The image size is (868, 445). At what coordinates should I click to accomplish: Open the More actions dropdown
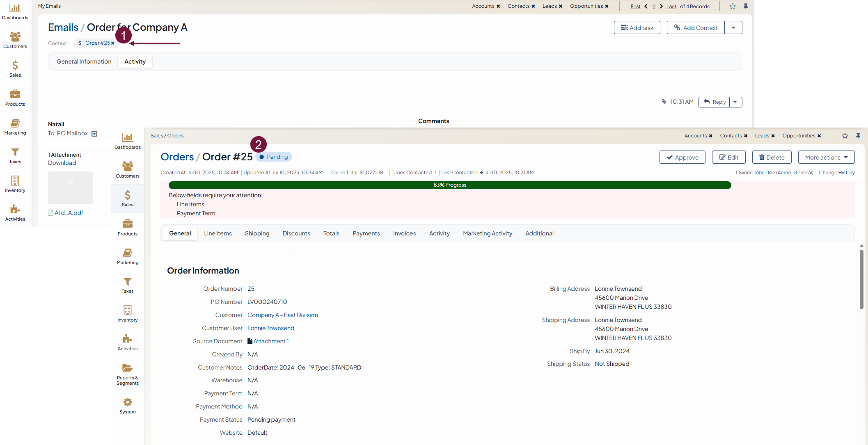(x=826, y=157)
